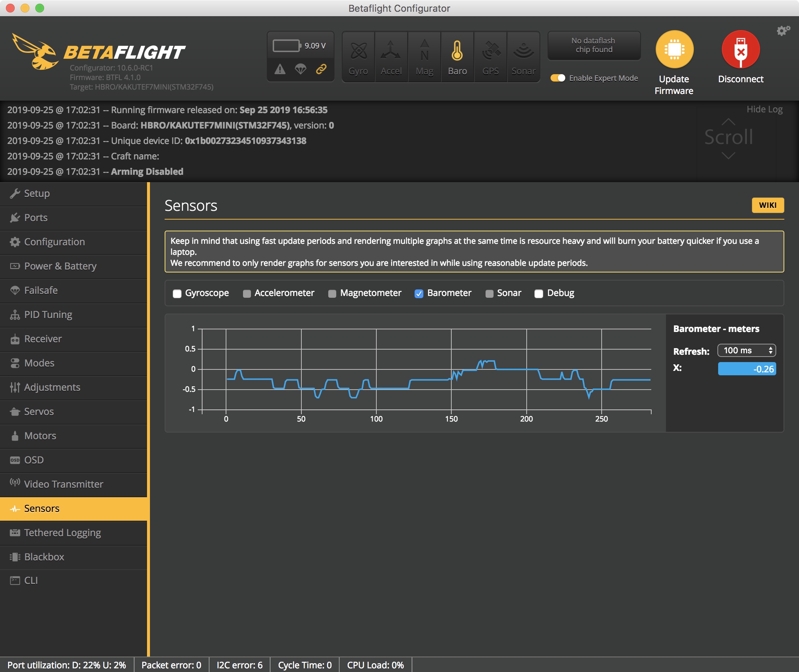Toggle Enable Expert Mode switch

pos(558,78)
